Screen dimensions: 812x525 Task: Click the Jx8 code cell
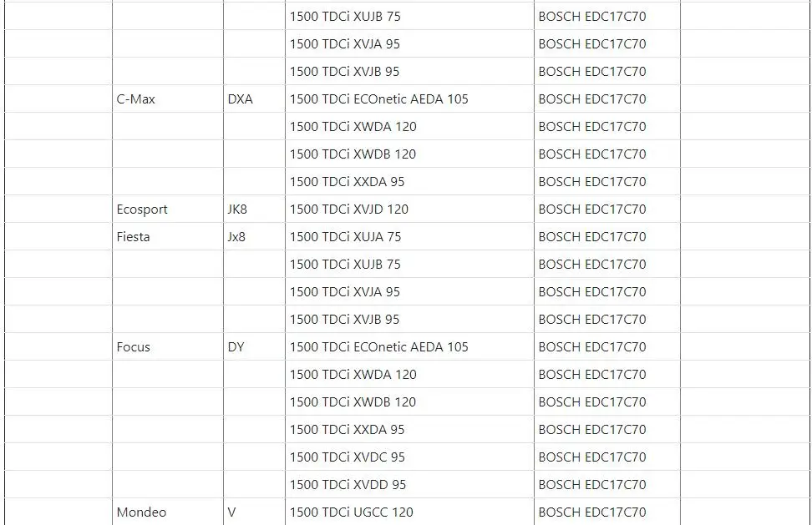tap(254, 236)
